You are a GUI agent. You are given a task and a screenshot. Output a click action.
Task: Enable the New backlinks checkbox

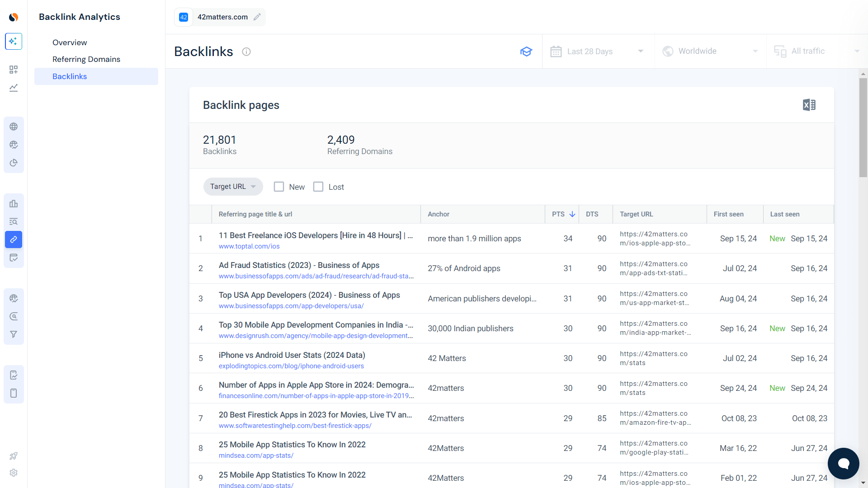tap(278, 187)
